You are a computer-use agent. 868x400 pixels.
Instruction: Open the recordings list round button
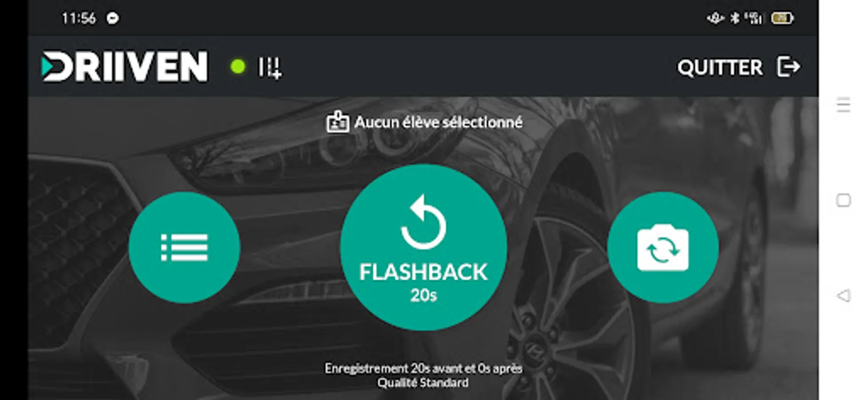coord(184,248)
